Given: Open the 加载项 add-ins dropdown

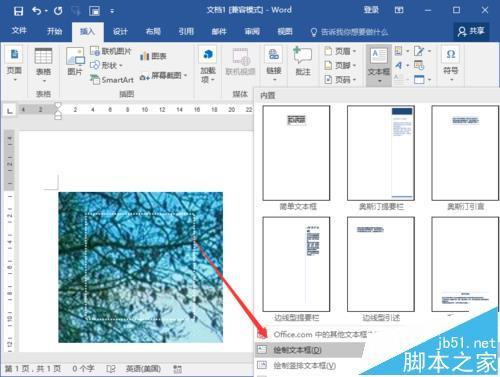Looking at the screenshot, I should [208, 65].
